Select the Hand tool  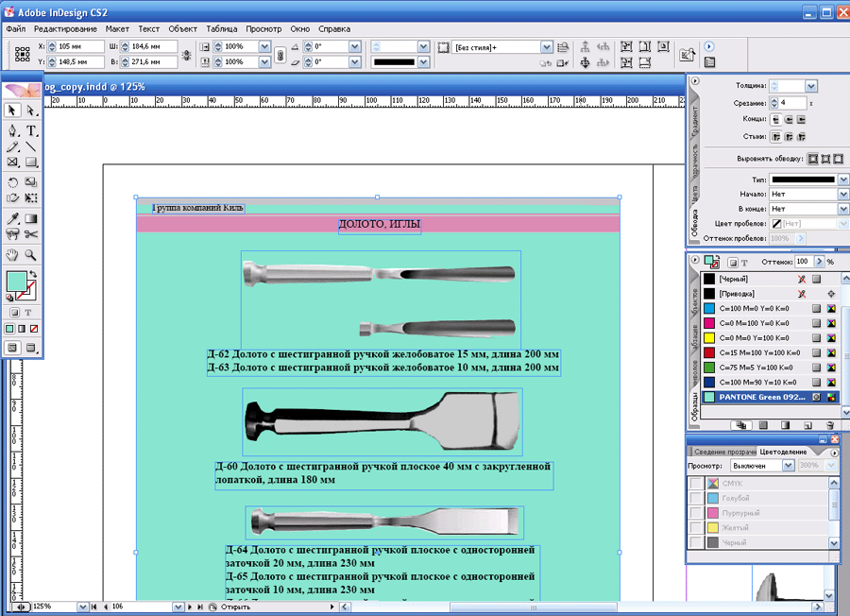12,254
